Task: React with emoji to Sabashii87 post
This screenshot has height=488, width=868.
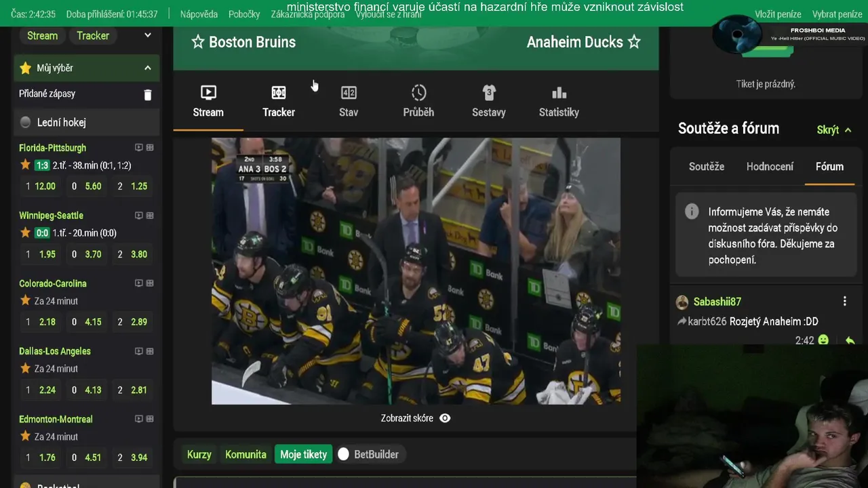Action: click(x=823, y=340)
